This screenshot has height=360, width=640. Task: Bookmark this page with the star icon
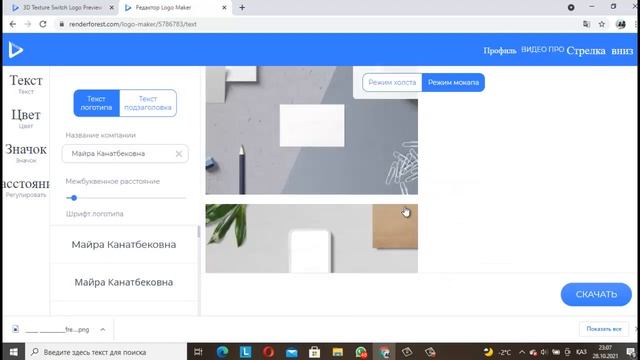click(x=602, y=24)
